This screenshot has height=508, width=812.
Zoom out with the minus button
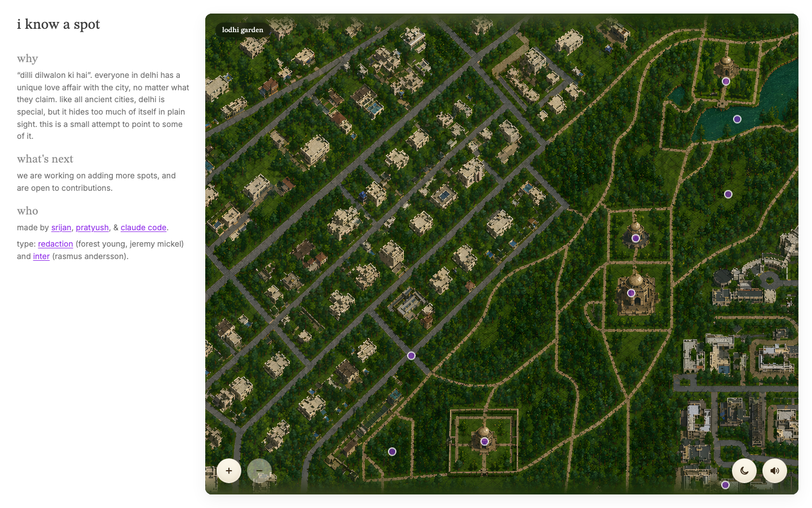click(x=259, y=471)
